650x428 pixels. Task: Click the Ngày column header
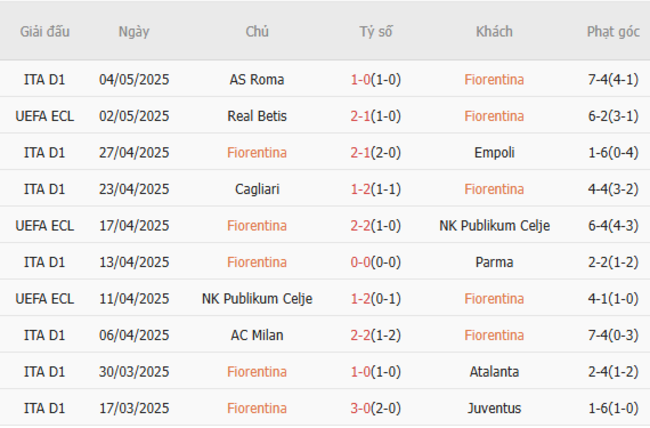pos(134,31)
